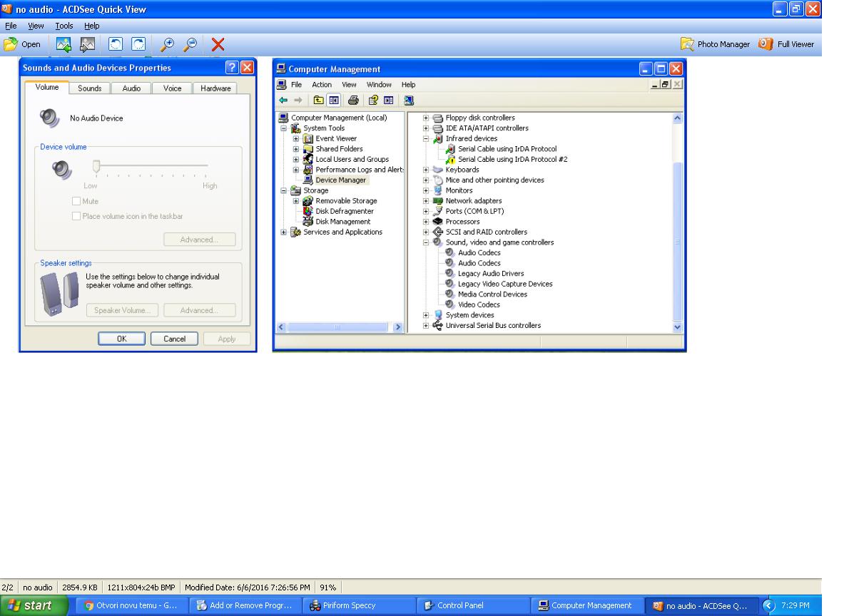Screen dimensions: 864x616
Task: Delete the image with the red X icon
Action: [218, 44]
